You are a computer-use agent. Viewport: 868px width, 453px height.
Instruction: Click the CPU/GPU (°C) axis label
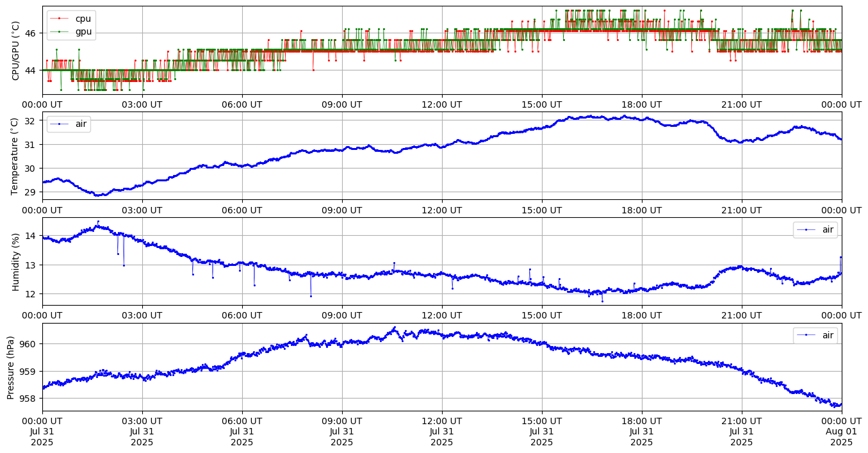pyautogui.click(x=16, y=50)
